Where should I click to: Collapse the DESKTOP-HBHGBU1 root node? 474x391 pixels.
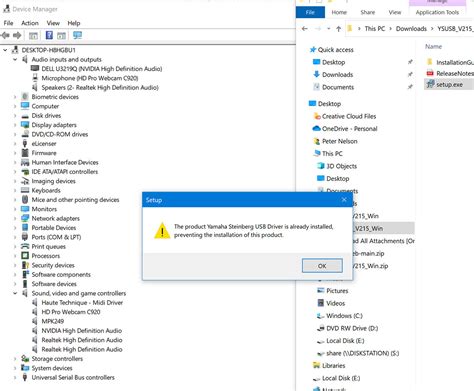(x=5, y=50)
